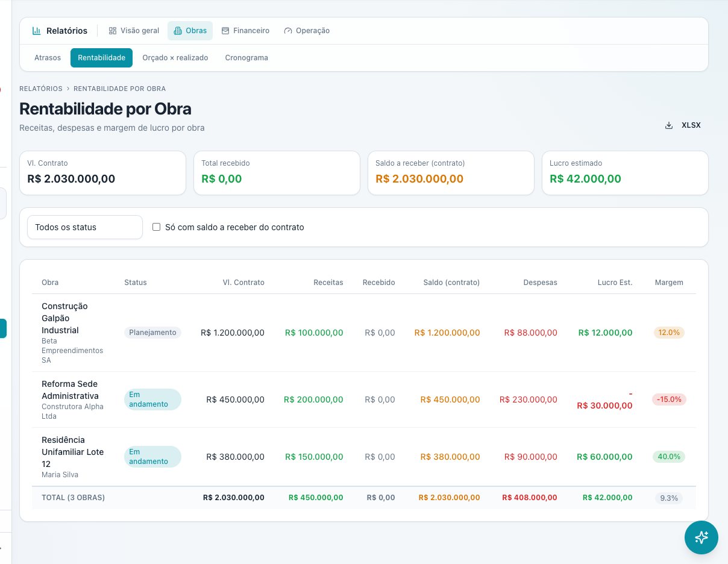Open the Atrasos sub-tab
Viewport: 728px width, 564px height.
(48, 58)
